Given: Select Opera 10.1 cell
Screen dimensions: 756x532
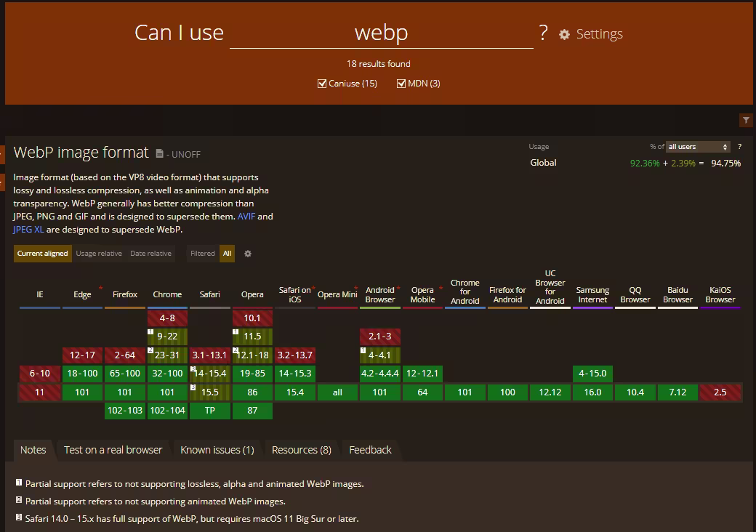Looking at the screenshot, I should tap(252, 318).
